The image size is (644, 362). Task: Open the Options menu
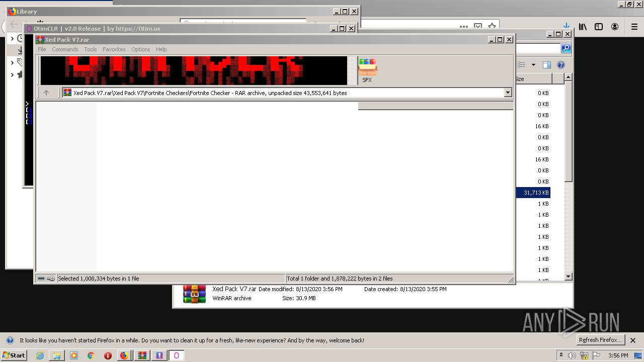pyautogui.click(x=141, y=49)
